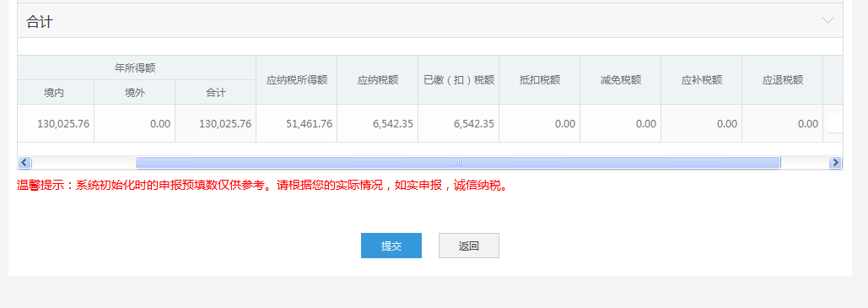Click the horizontal scrollbar left arrow
The image size is (868, 308).
tap(24, 162)
